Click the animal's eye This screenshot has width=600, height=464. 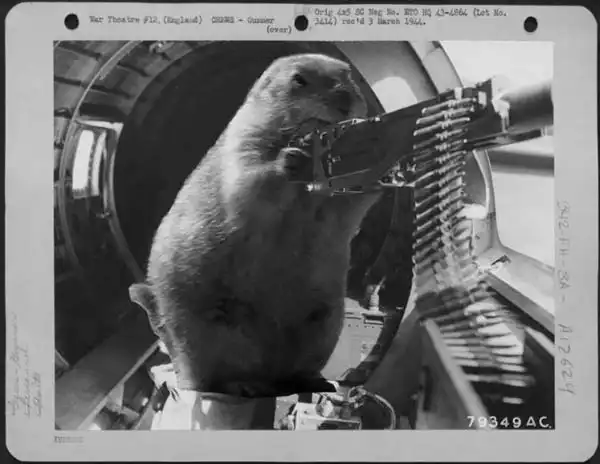[x=299, y=79]
